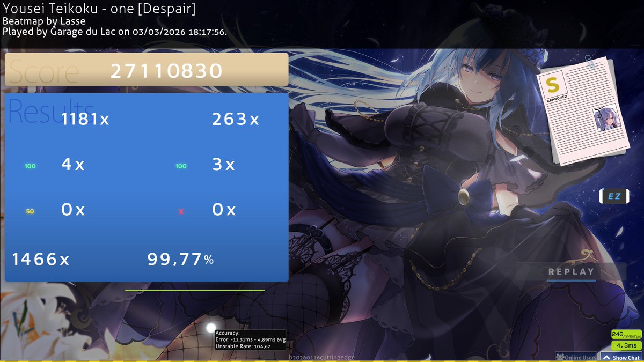This screenshot has width=644, height=362.
Task: Click the b20260116cuttingedge version text
Action: point(321,357)
